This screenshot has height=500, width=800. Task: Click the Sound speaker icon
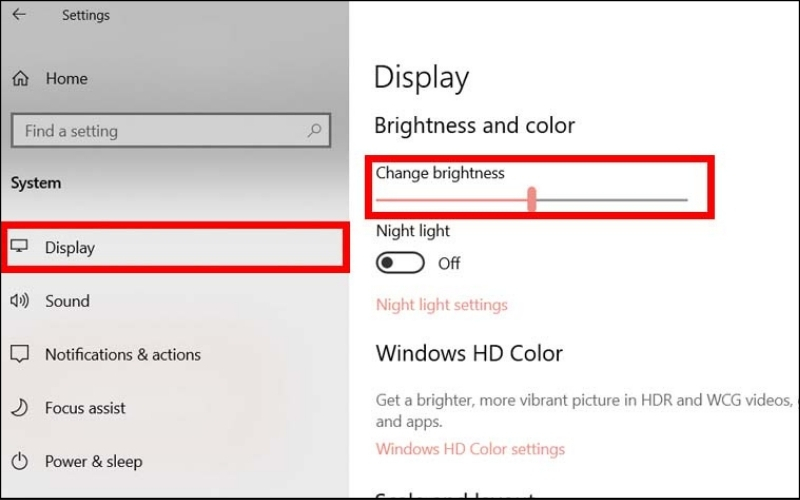click(20, 301)
